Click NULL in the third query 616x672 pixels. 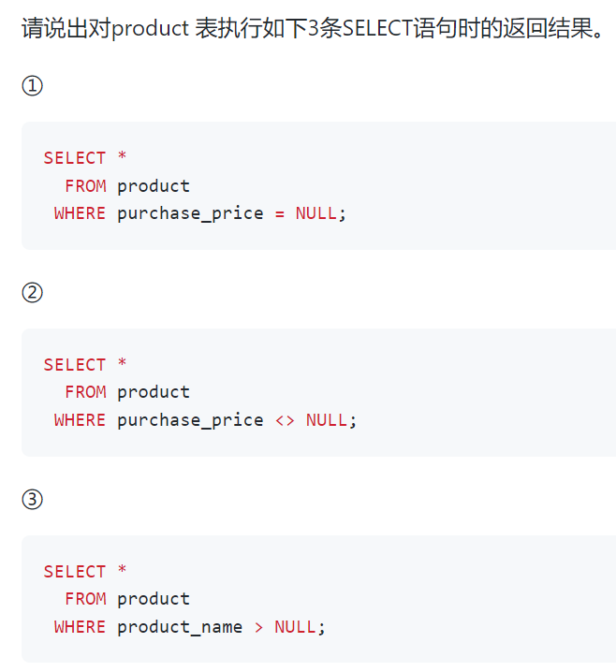coord(295,626)
